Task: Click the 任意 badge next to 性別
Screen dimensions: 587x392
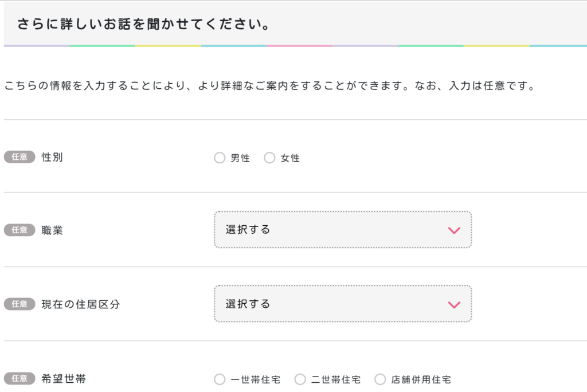Action: point(19,157)
